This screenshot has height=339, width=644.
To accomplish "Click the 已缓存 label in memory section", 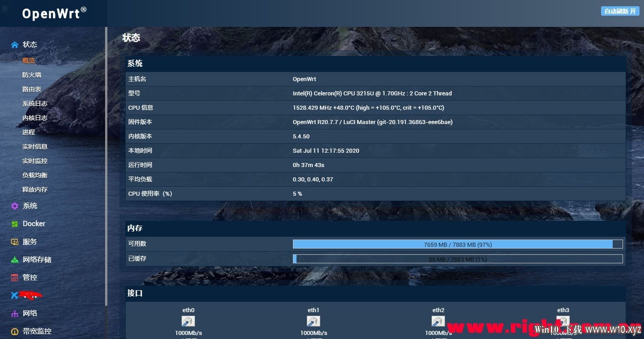I will coord(137,258).
